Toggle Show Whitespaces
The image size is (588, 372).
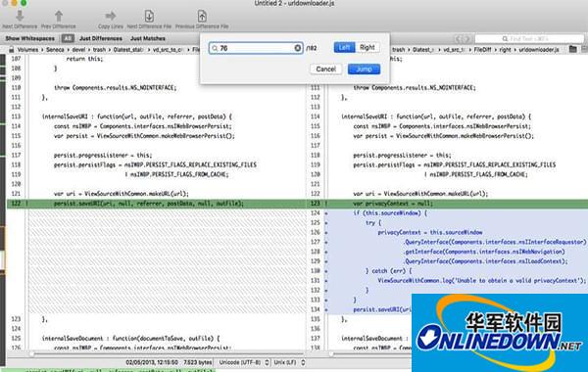[x=30, y=38]
